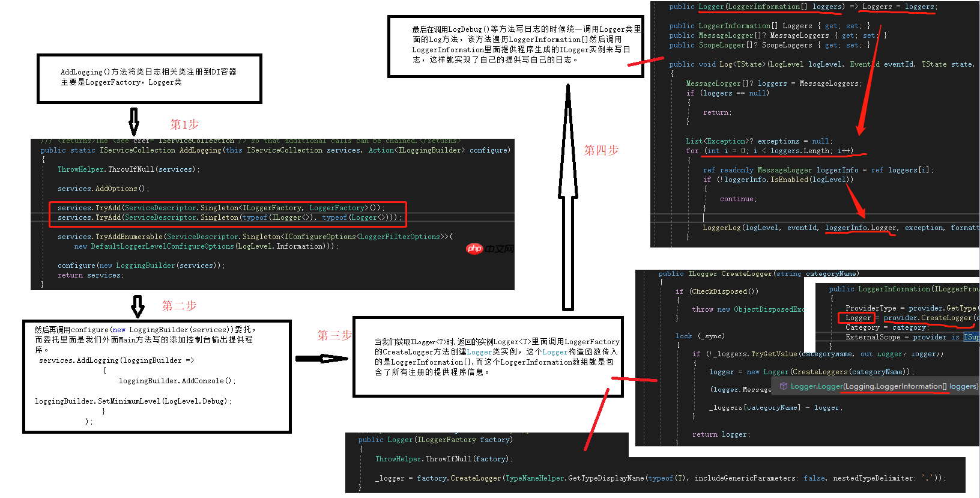Click the php中文网 watermark logo
980x498 pixels.
[489, 249]
